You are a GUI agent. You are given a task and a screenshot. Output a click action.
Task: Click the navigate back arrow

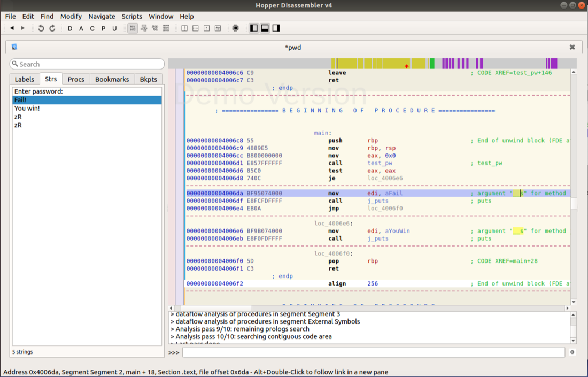(12, 28)
